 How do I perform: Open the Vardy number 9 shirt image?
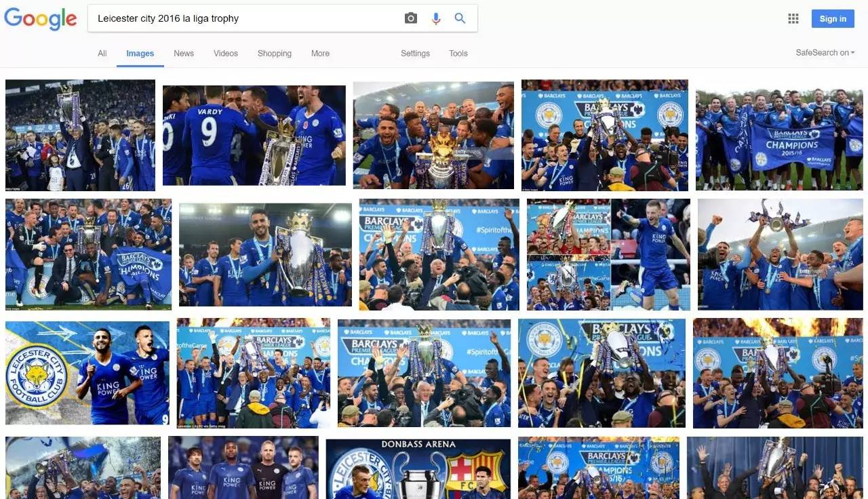pyautogui.click(x=254, y=136)
